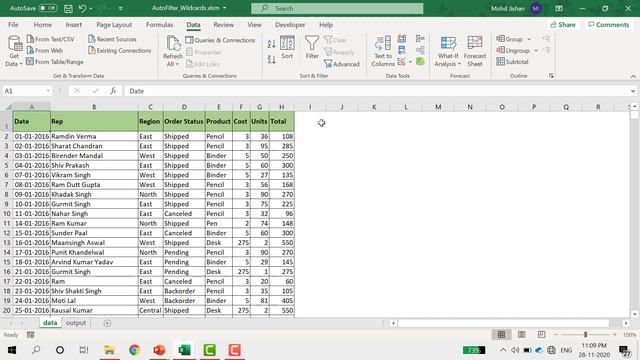The height and width of the screenshot is (360, 640).
Task: Open Advanced filter options
Action: click(x=342, y=64)
